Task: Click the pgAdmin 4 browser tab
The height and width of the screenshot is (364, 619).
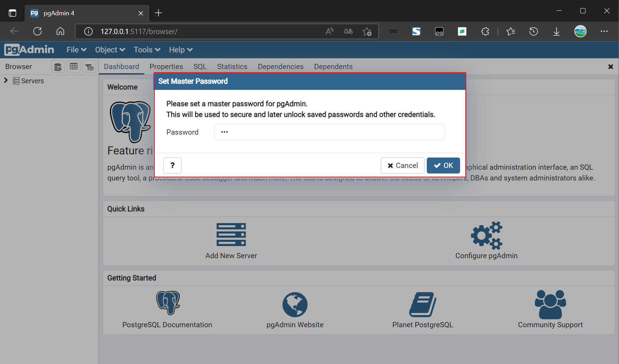Action: point(87,13)
